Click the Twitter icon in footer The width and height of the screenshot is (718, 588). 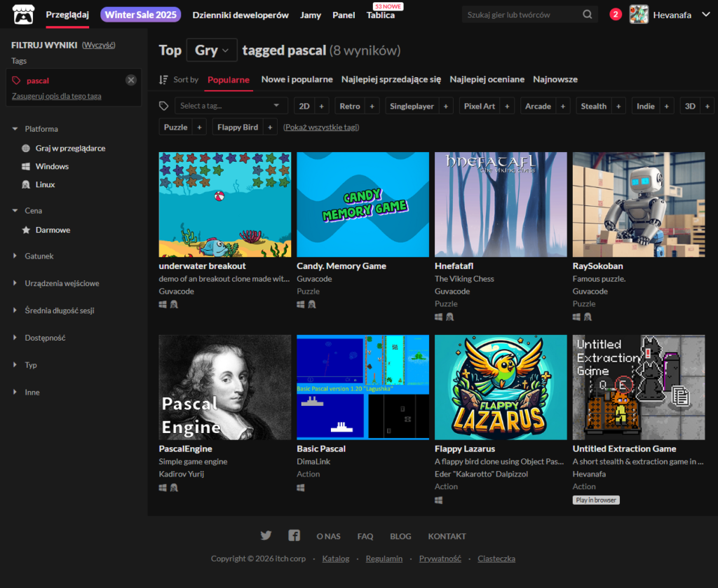pos(266,535)
